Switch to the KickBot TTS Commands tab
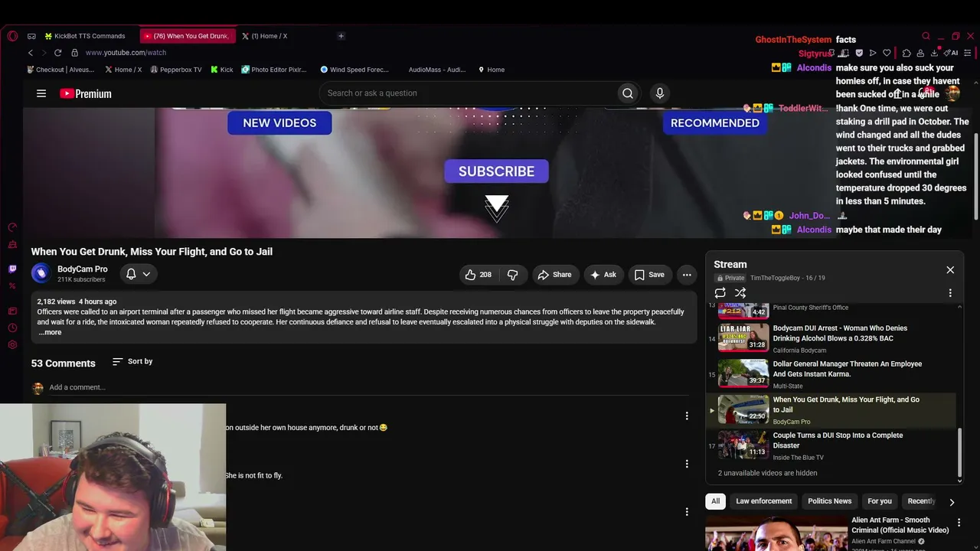Image resolution: width=980 pixels, height=551 pixels. click(85, 36)
